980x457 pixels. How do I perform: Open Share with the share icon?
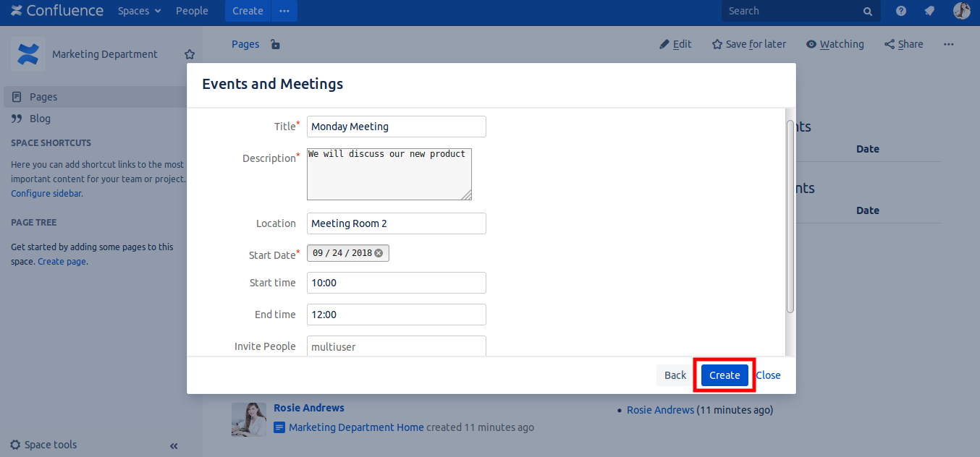tap(889, 44)
